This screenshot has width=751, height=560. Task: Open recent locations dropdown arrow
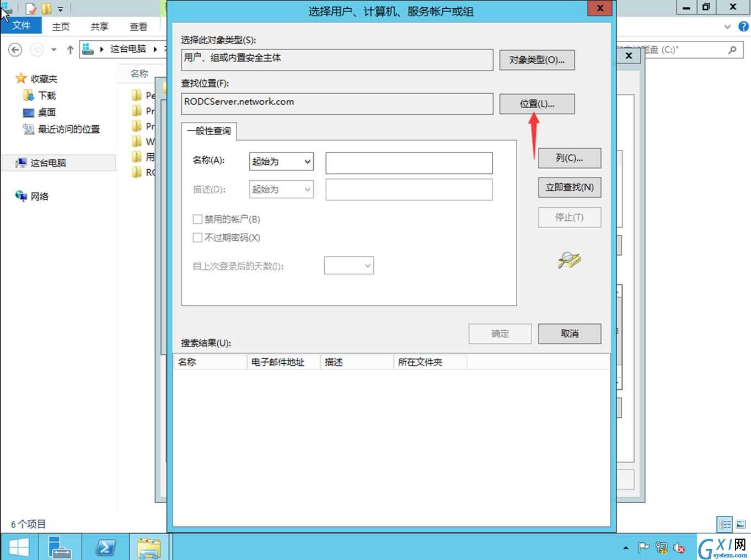pyautogui.click(x=53, y=50)
